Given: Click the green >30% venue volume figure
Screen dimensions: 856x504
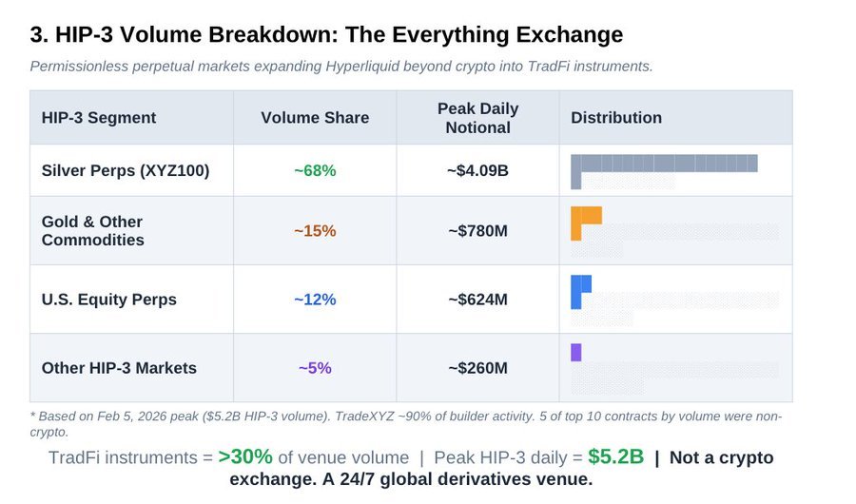Looking at the screenshot, I should (245, 457).
